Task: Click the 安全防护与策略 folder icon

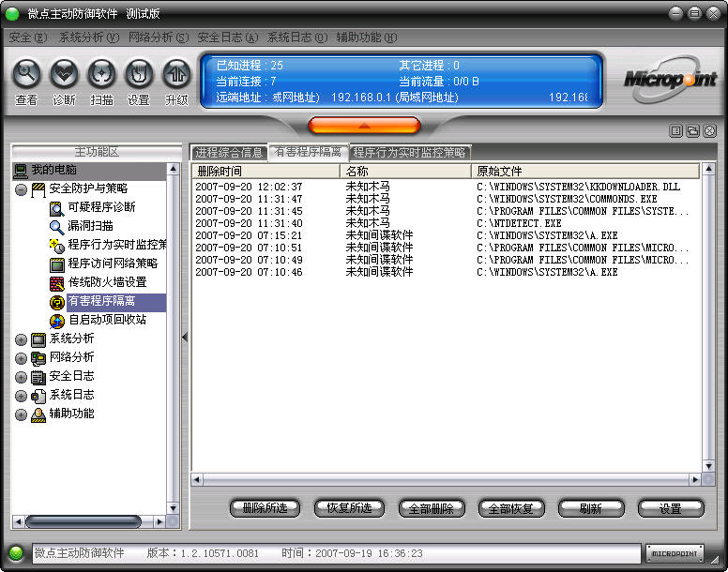Action: tap(38, 189)
